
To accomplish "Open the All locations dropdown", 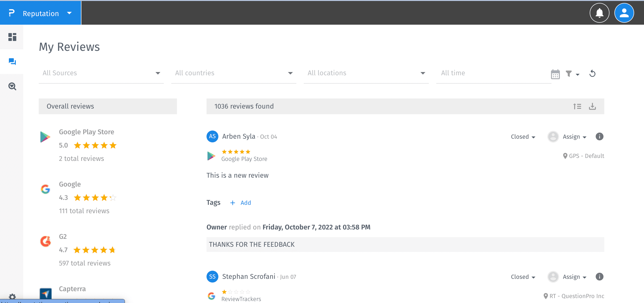I will 366,73.
